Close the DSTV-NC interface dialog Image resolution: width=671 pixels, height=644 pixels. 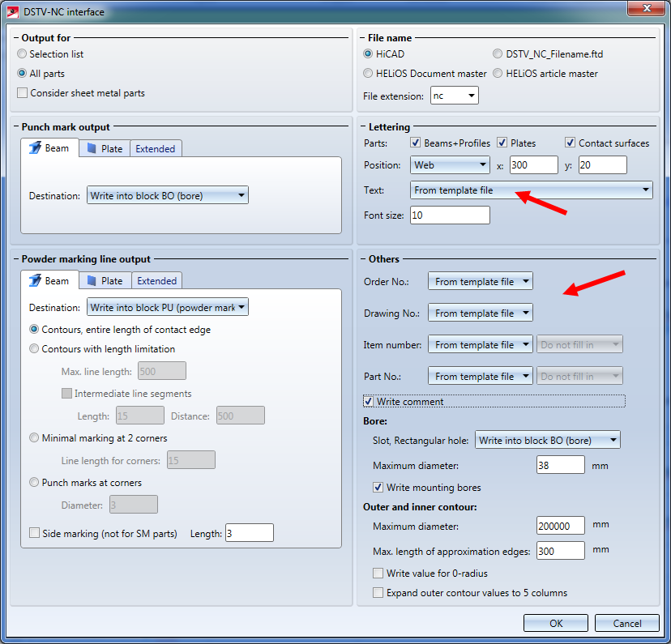click(647, 8)
